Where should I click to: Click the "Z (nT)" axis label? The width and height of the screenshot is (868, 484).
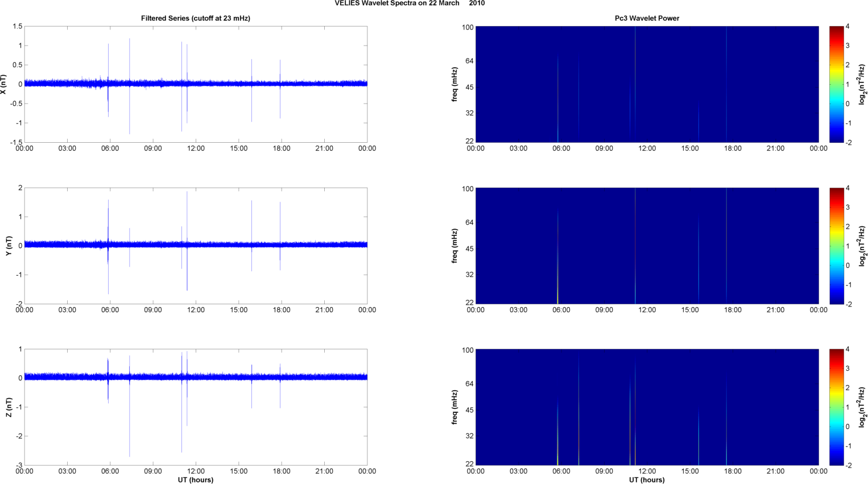(x=9, y=407)
